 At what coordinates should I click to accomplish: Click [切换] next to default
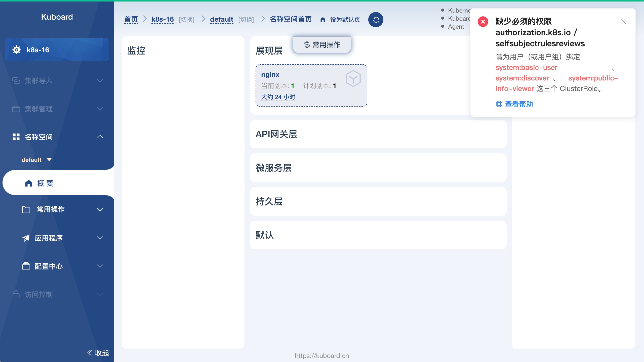coord(246,20)
